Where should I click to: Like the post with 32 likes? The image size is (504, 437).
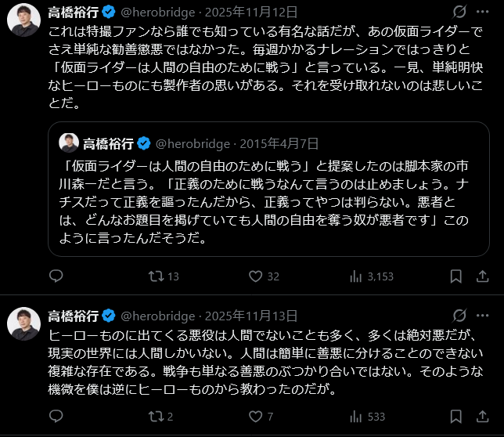click(x=254, y=276)
